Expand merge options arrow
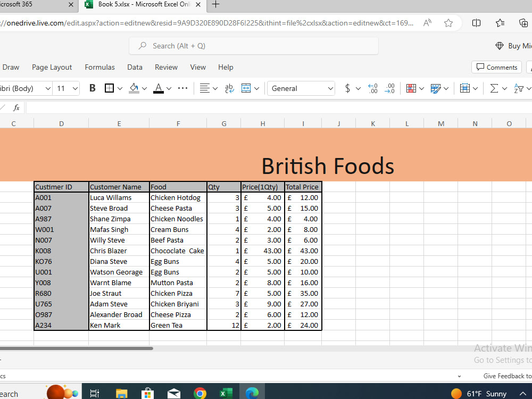The height and width of the screenshot is (399, 532). tap(256, 88)
